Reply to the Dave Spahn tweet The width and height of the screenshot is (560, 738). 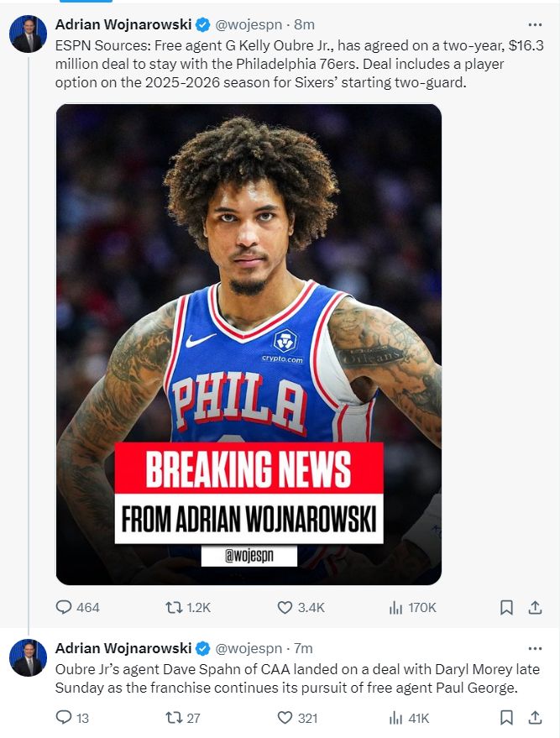click(x=65, y=718)
